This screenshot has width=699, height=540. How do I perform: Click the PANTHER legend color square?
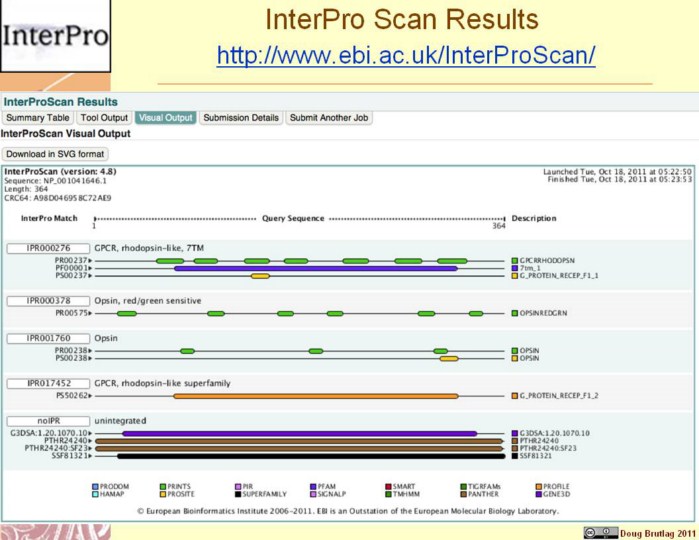click(462, 494)
